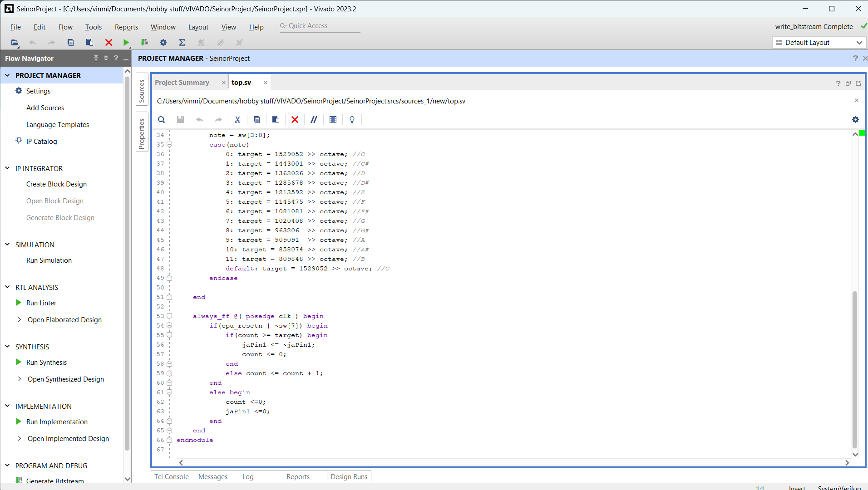Click Run Implementation
Image resolution: width=868 pixels, height=490 pixels.
coord(57,421)
